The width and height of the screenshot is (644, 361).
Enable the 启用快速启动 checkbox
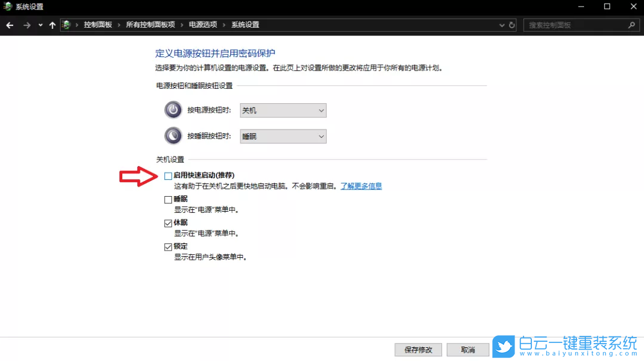[x=168, y=176]
